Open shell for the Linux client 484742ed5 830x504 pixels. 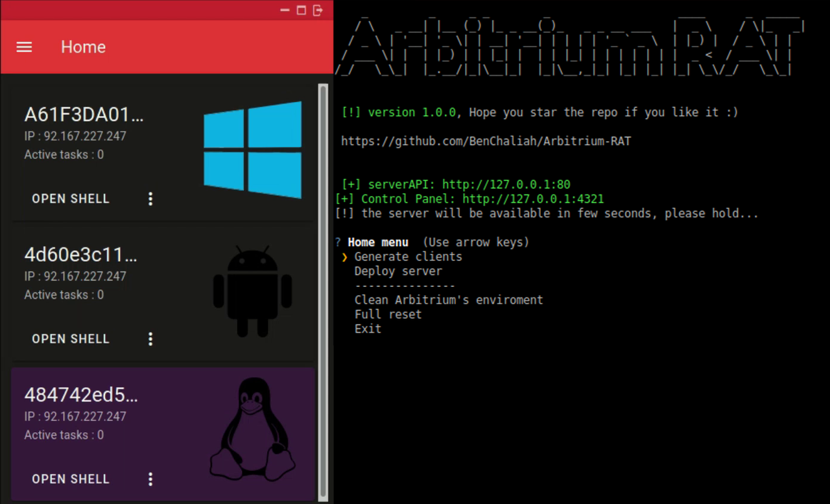click(x=71, y=479)
